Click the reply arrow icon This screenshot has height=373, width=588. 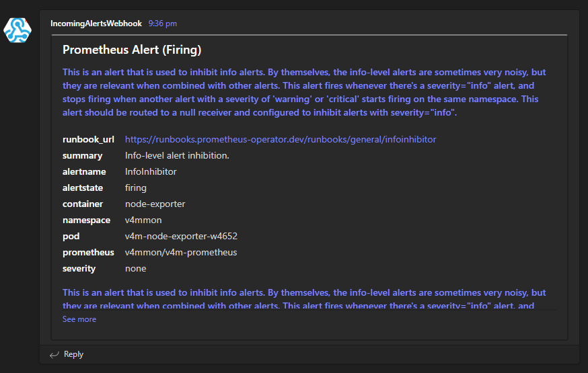[x=54, y=354]
